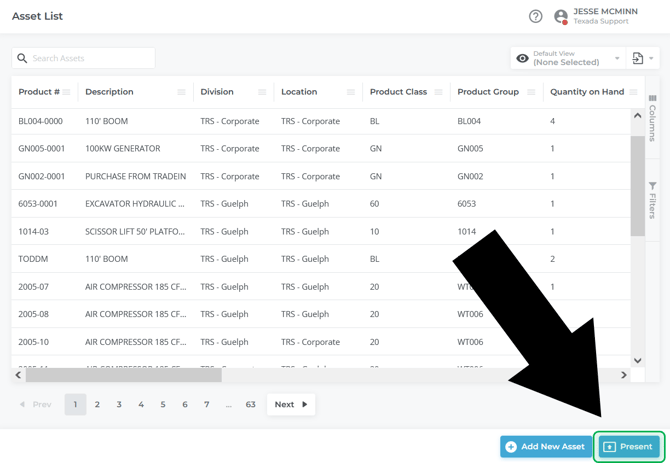The image size is (670, 463).
Task: Open the Default View selector dropdown
Action: [x=568, y=59]
